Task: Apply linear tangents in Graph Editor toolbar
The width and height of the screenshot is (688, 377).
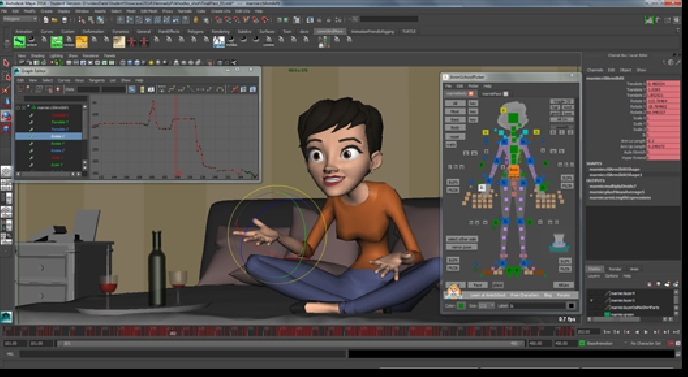Action: tap(190, 89)
